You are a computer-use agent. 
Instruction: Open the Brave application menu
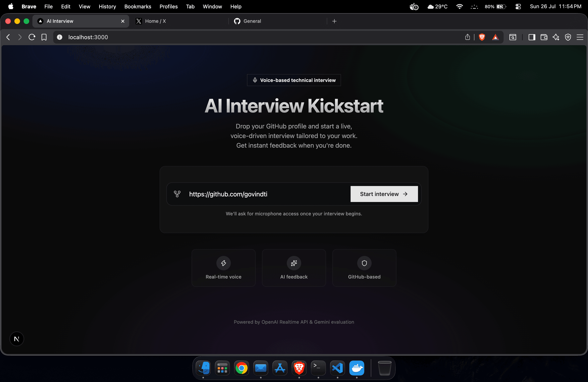(29, 6)
